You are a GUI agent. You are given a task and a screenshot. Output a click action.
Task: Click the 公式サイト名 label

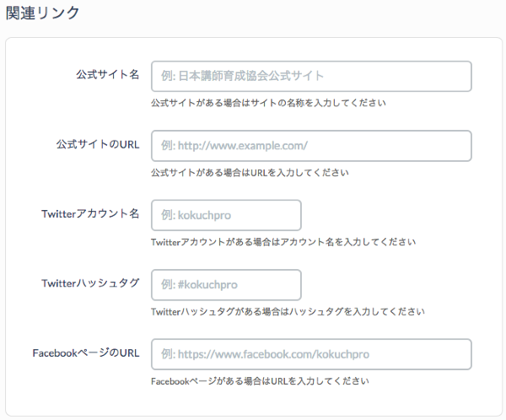107,75
